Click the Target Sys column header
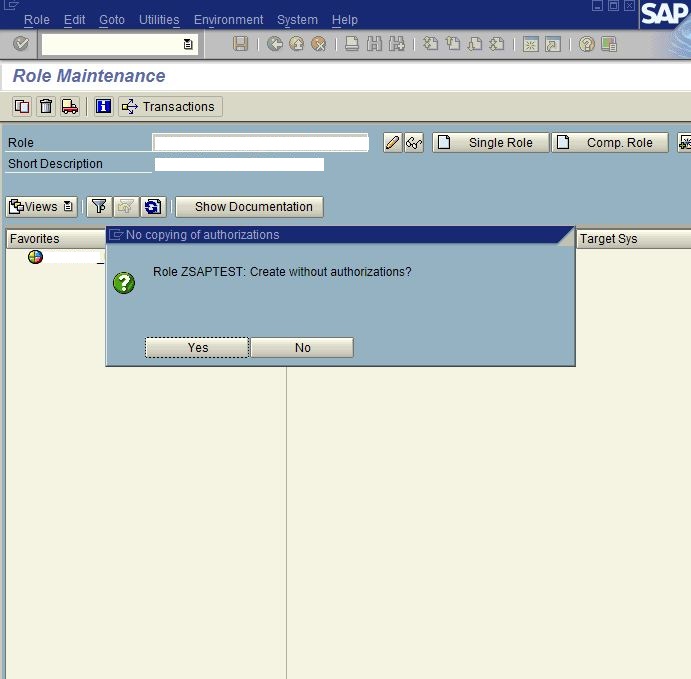The image size is (691, 679). pos(633,238)
